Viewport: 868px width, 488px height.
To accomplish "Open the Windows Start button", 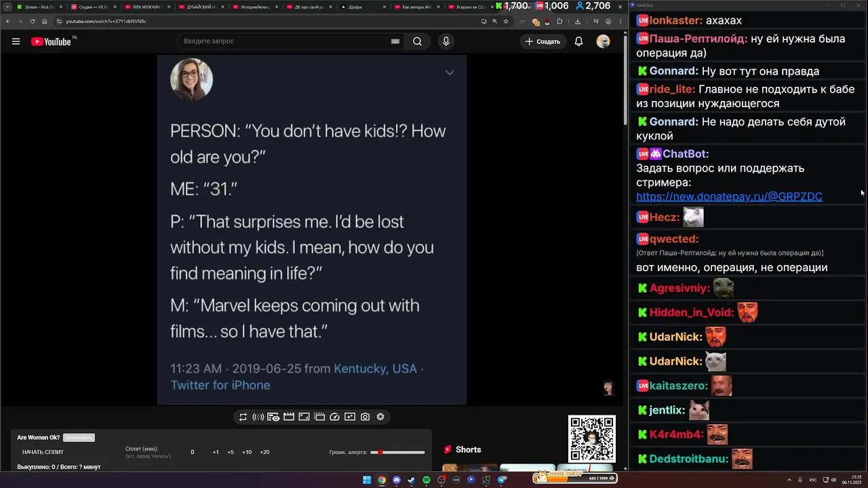I will [x=367, y=480].
